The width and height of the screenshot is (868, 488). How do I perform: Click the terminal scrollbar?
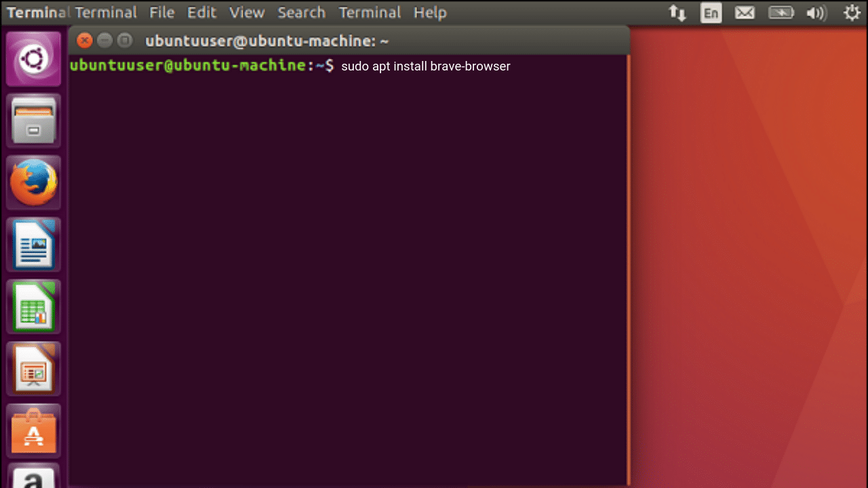click(x=629, y=271)
